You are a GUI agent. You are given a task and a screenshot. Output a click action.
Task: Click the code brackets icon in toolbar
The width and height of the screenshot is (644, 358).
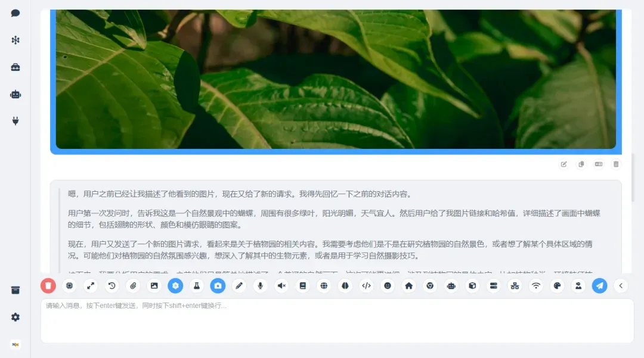click(x=366, y=286)
